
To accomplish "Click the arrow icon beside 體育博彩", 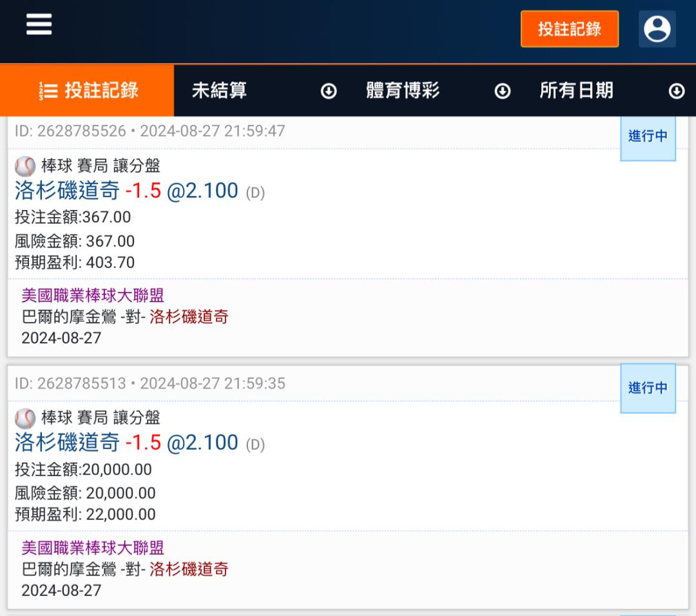I will pyautogui.click(x=503, y=91).
